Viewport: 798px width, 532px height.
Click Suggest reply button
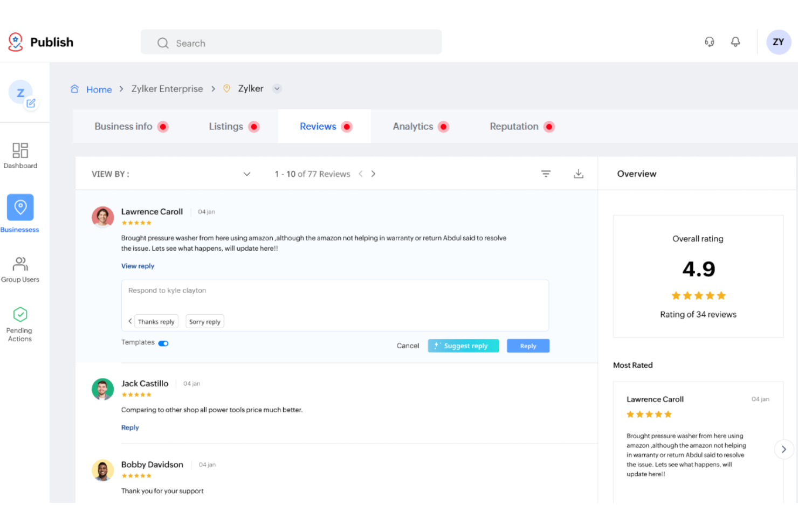[463, 346]
